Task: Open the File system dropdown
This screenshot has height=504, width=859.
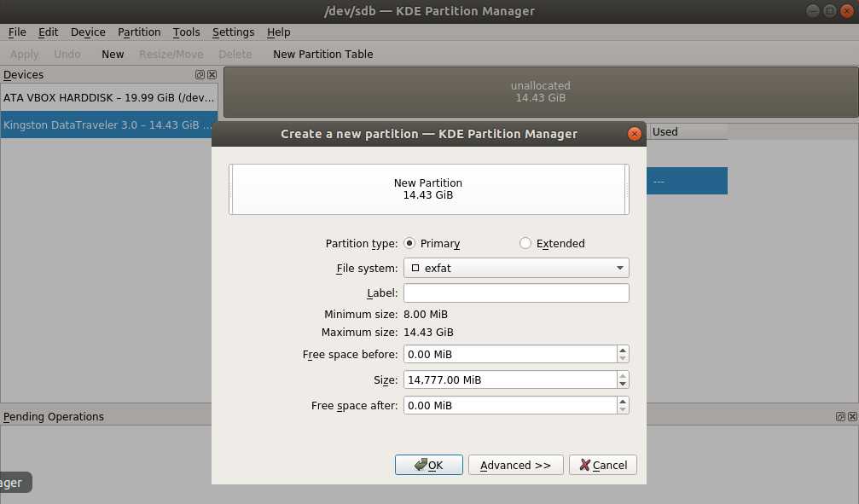Action: (x=516, y=268)
